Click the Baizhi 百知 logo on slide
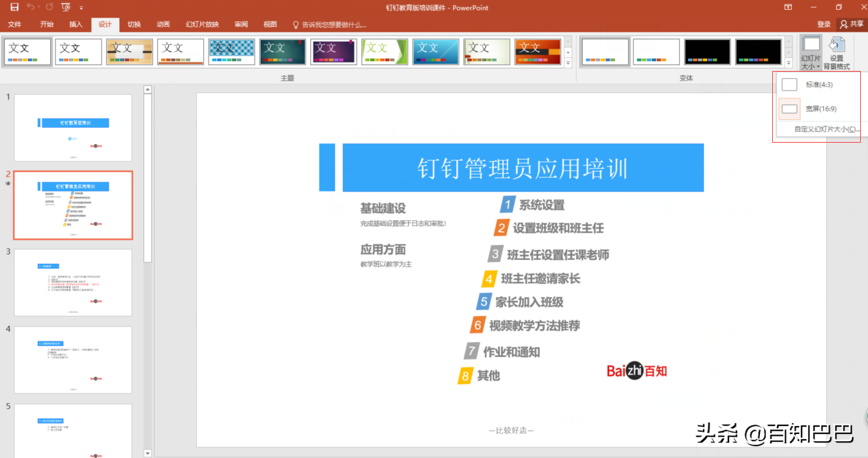This screenshot has width=868, height=458. click(637, 371)
